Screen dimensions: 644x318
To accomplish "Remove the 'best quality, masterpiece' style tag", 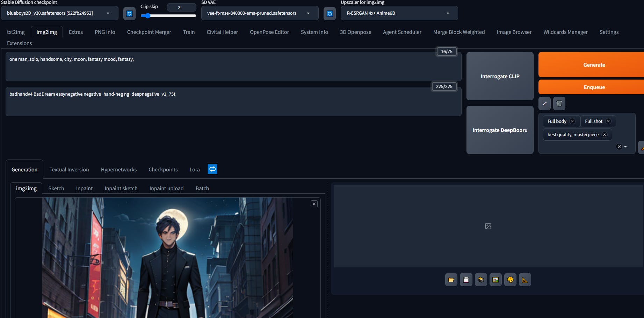I will [x=605, y=135].
